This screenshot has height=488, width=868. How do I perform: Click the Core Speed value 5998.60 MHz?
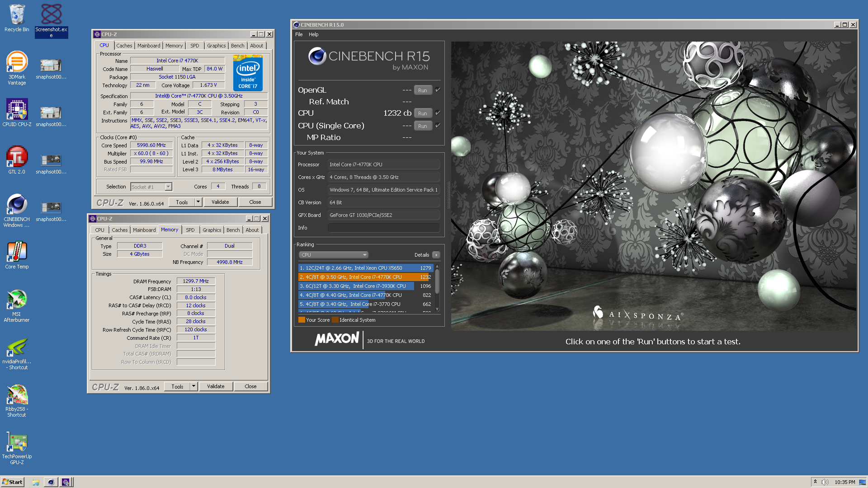151,145
